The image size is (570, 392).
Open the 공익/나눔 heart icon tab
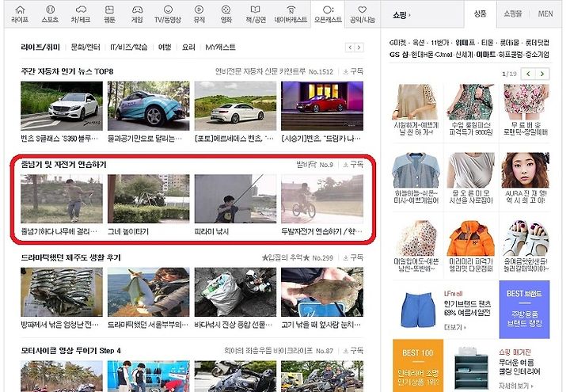point(362,13)
